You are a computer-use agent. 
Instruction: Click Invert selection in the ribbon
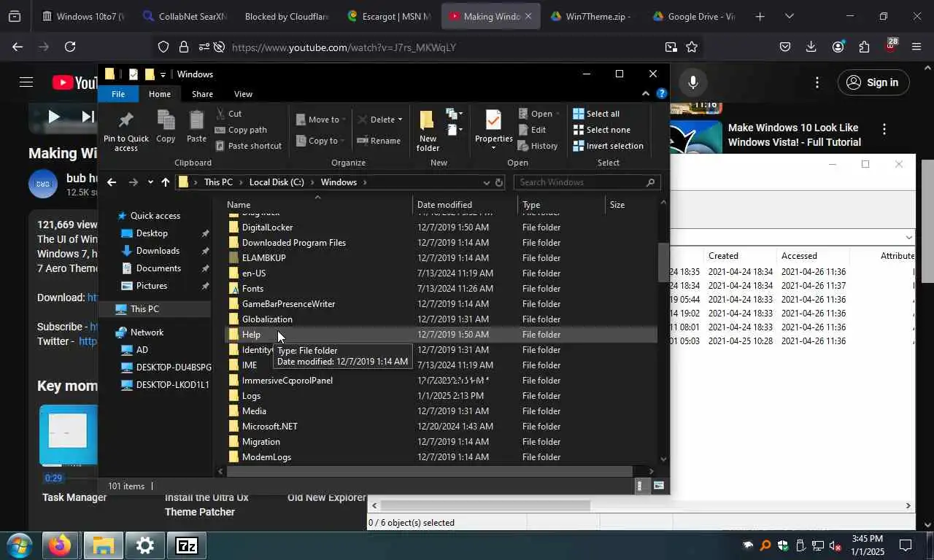coord(609,146)
